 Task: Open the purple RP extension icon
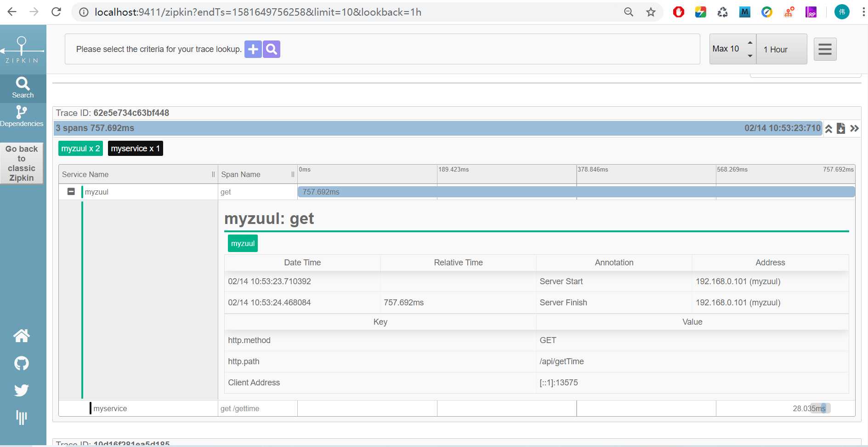coord(811,12)
